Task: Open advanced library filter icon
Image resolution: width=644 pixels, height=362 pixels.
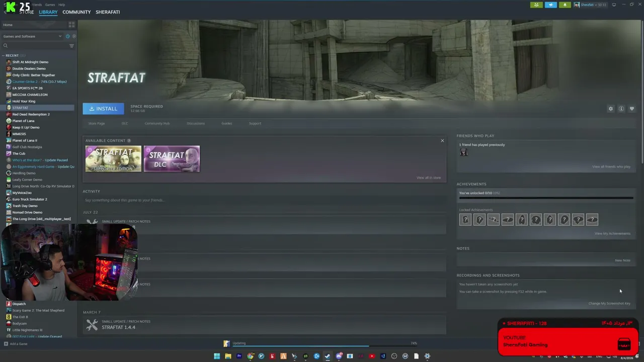Action: pyautogui.click(x=71, y=46)
